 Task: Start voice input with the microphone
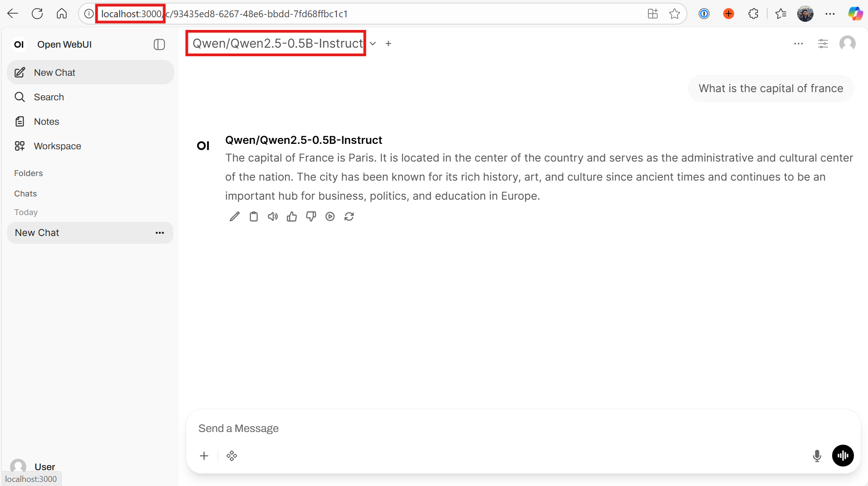click(816, 456)
